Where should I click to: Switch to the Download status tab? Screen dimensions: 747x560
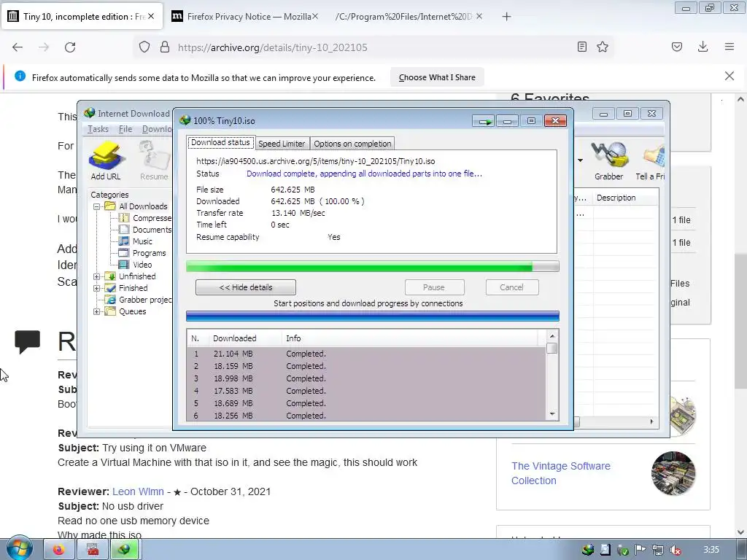tap(220, 142)
